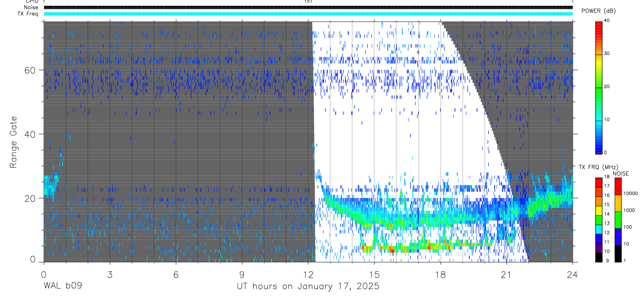Select the 'UT hours on January 17, 2025' axis title
644x297 pixels.
coord(307,287)
